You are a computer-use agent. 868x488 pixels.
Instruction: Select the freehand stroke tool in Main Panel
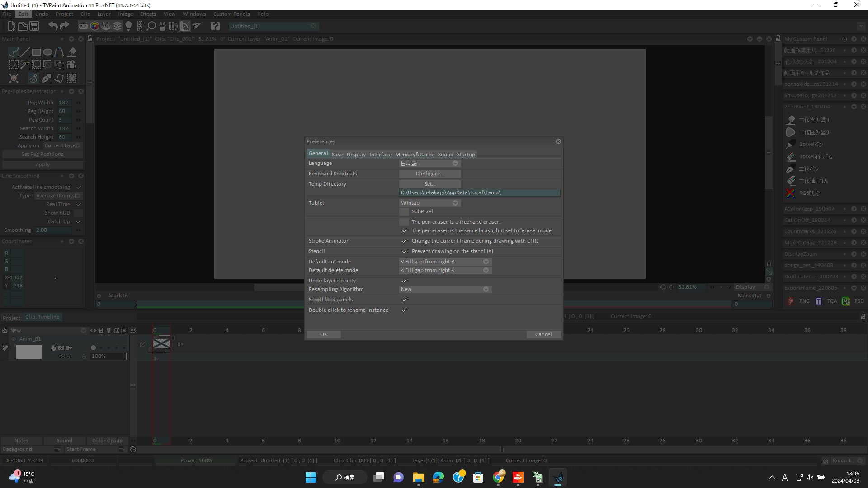14,52
